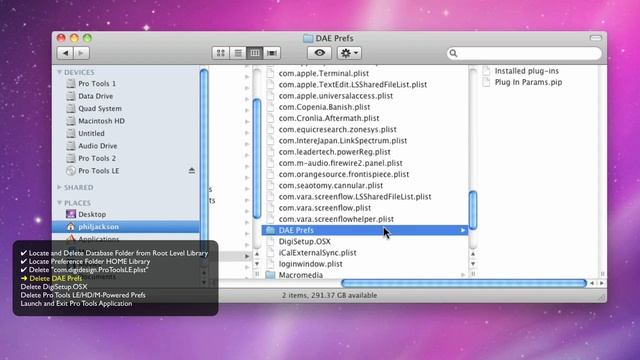Switch Finder to icon view
Viewport: 640px width, 360px height.
coord(221,53)
